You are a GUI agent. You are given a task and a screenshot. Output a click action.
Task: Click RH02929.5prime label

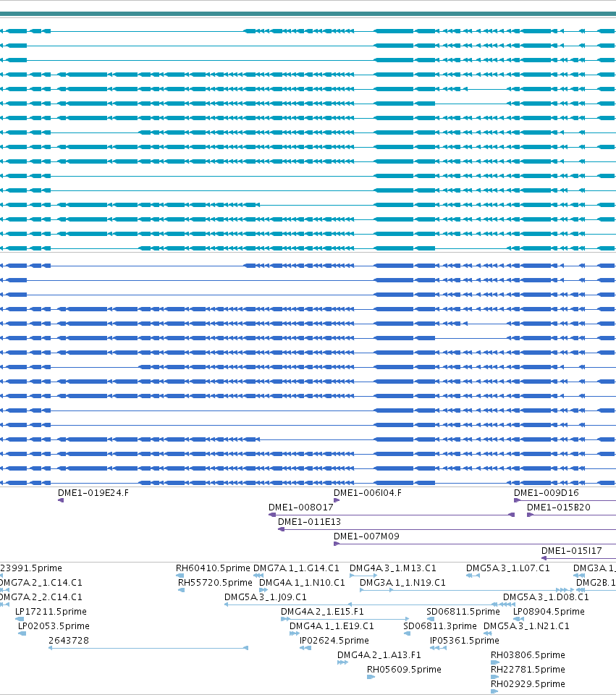pyautogui.click(x=528, y=684)
